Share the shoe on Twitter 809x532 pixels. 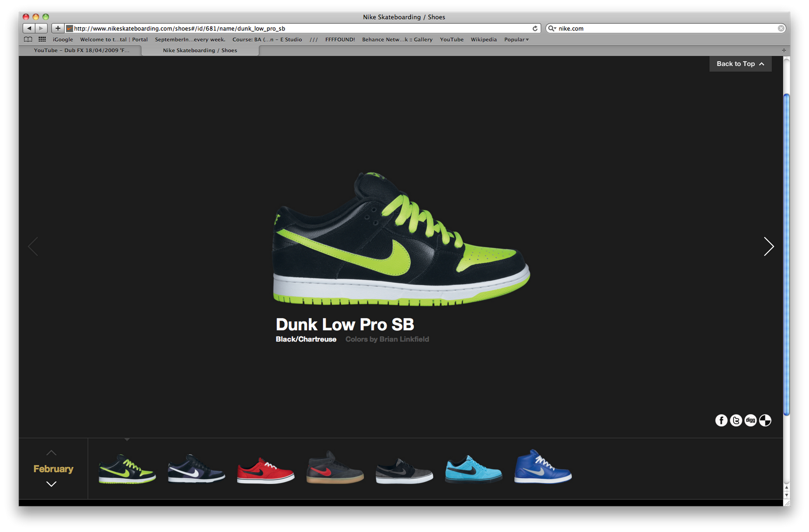click(x=736, y=420)
